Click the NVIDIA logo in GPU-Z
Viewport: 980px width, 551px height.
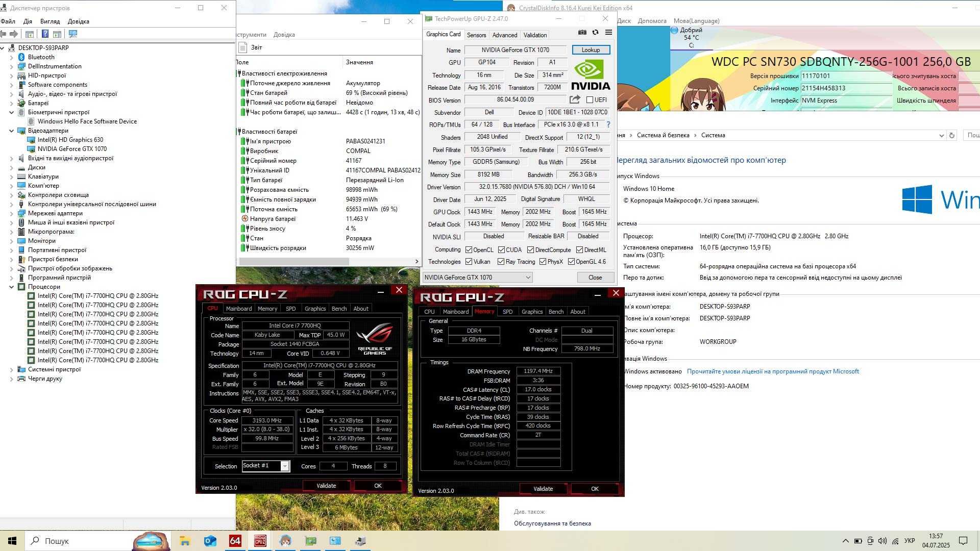pyautogui.click(x=591, y=75)
